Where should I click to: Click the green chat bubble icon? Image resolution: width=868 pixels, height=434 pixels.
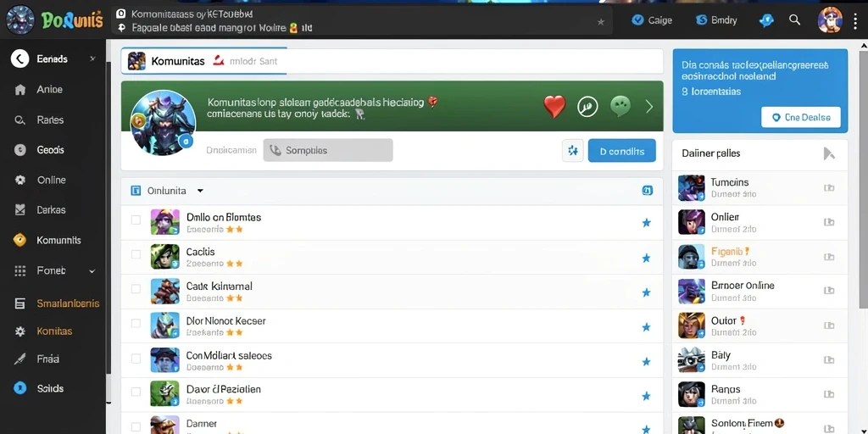620,106
